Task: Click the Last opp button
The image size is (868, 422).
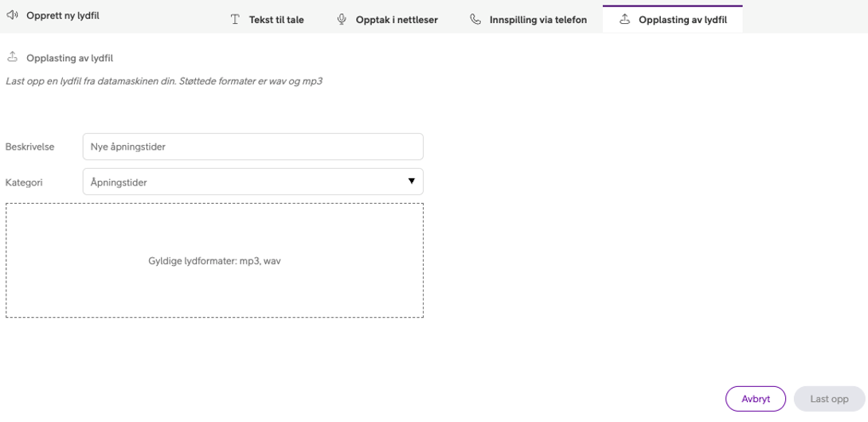Action: click(829, 399)
